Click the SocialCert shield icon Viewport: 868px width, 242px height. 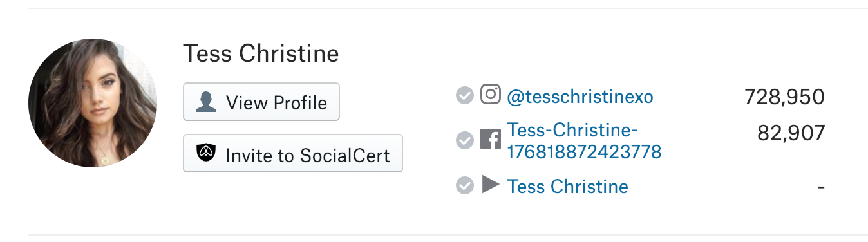[206, 153]
